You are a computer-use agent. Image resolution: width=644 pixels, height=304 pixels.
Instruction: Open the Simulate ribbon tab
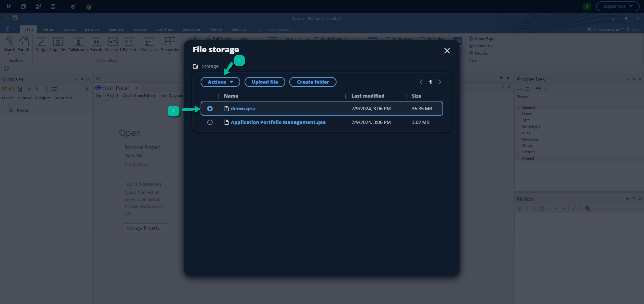tap(116, 29)
